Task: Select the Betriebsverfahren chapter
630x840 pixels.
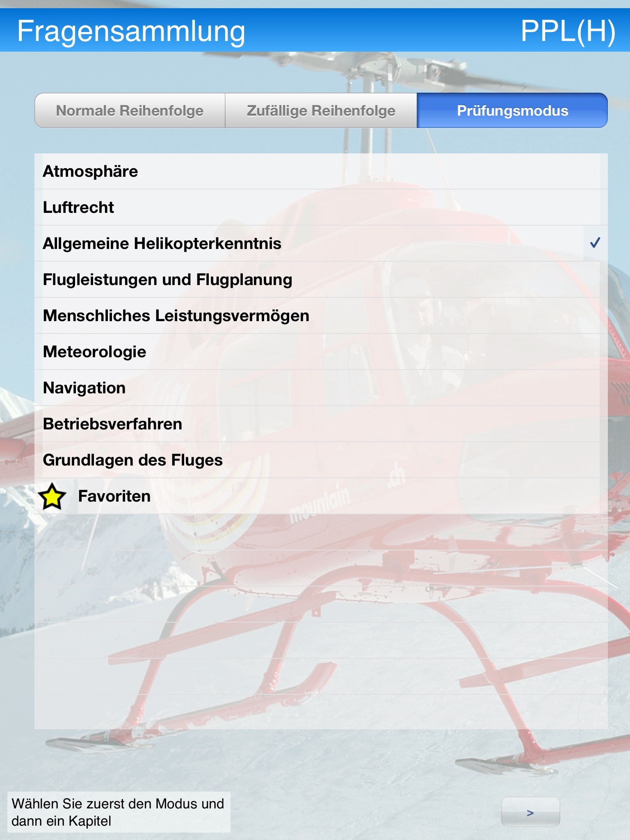Action: (321, 424)
